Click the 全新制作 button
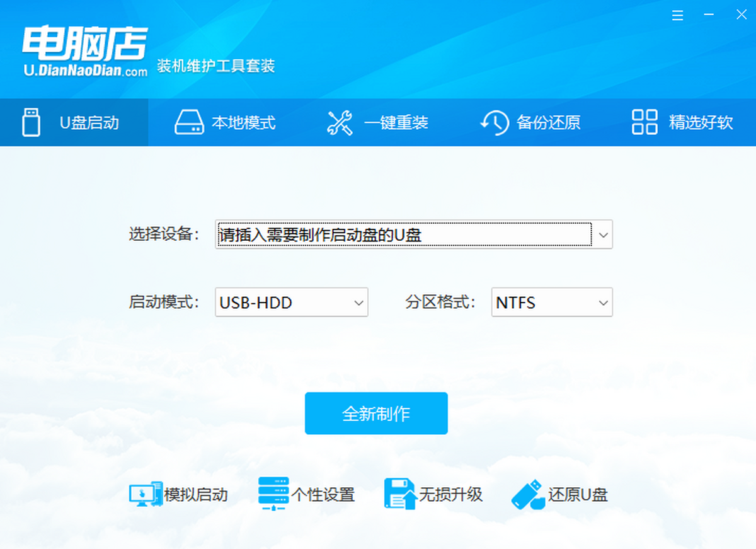 376,413
